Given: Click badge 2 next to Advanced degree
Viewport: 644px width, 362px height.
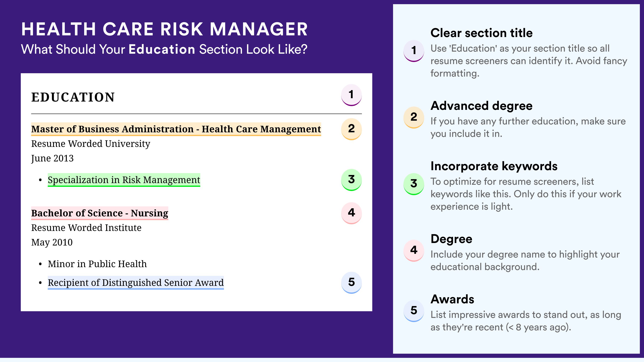Looking at the screenshot, I should (414, 117).
